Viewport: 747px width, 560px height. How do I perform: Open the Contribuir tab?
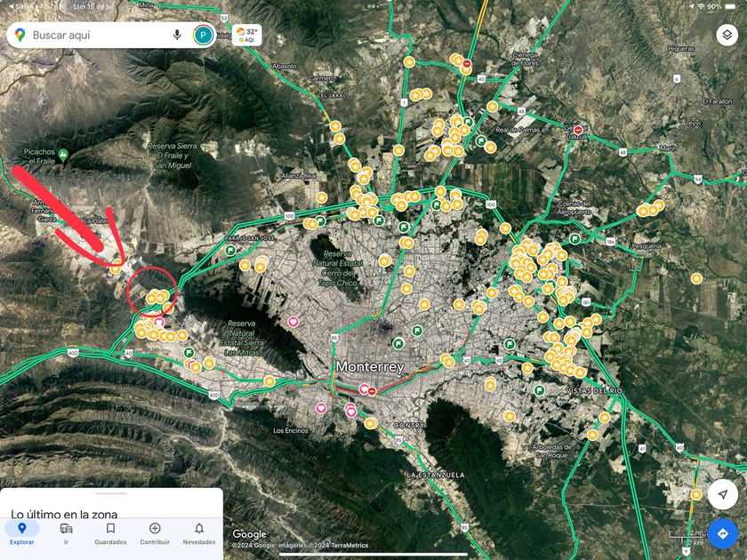coord(155,533)
